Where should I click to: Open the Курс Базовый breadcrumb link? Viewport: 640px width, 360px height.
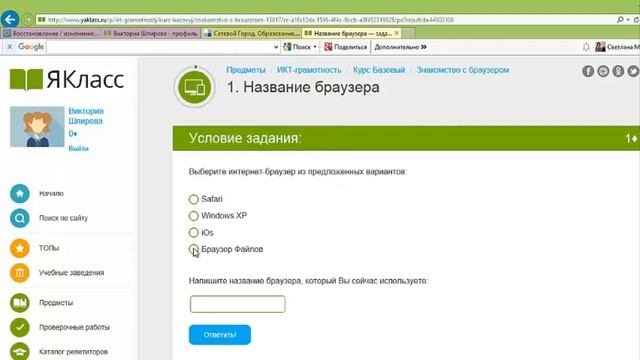(379, 70)
